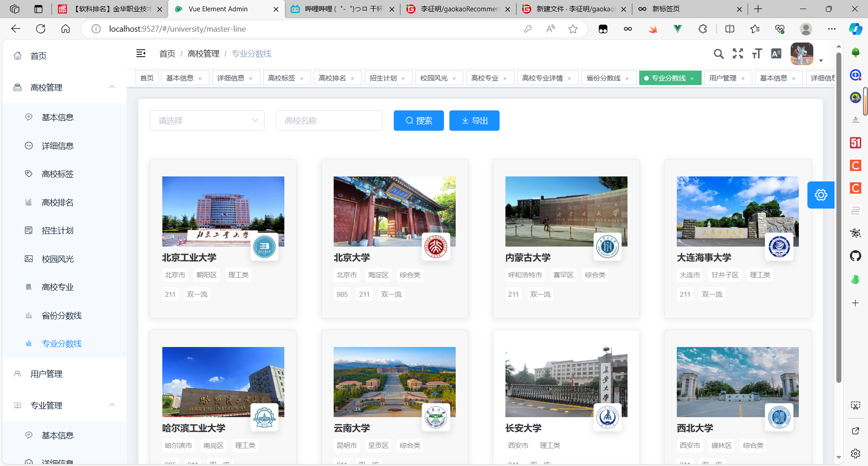Screen dimensions: 868x466
Task: Open 哈尔滨工业大学 campus photo
Action: pos(223,382)
